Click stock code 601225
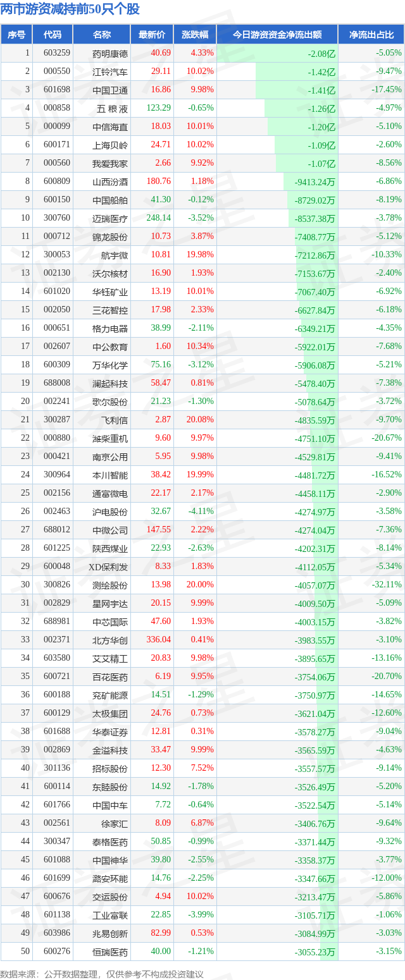Screen dimensions: 405x980 pos(57,548)
